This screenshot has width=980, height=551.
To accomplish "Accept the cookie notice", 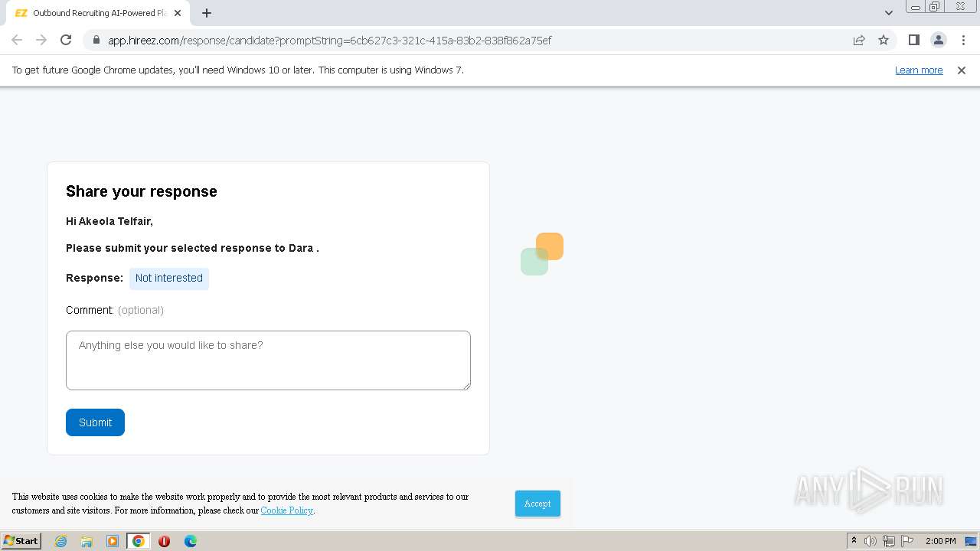I will click(x=537, y=504).
